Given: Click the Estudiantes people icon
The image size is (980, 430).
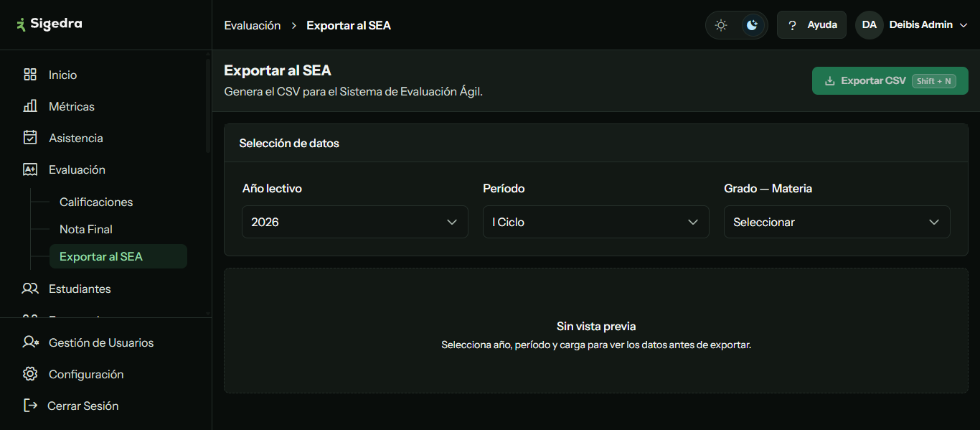Looking at the screenshot, I should 30,289.
